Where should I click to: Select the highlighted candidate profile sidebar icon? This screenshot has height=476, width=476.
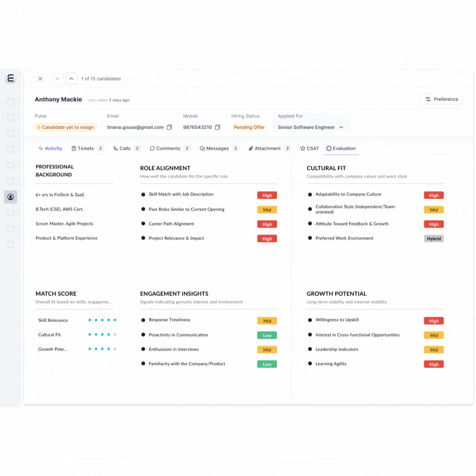[11, 197]
